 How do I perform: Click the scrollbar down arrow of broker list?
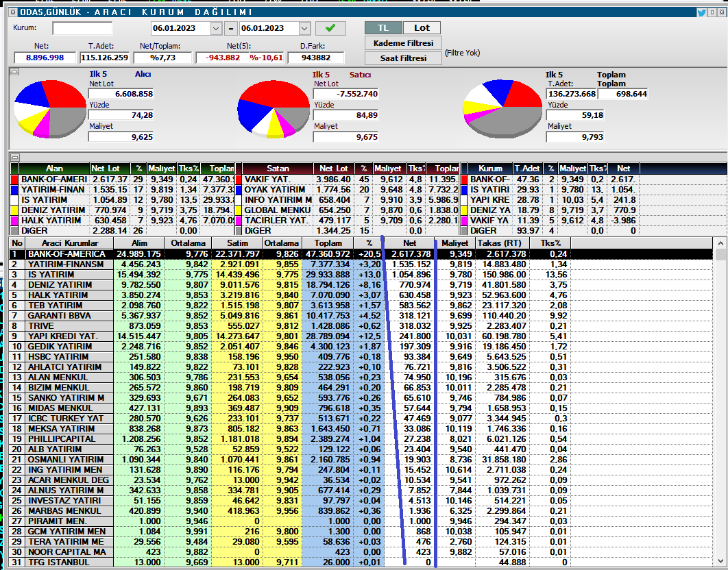pos(720,562)
